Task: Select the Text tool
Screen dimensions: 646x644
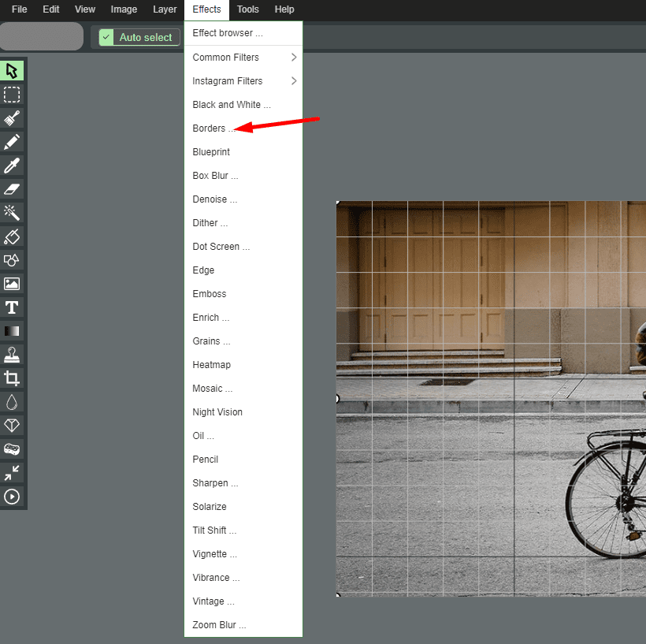Action: pyautogui.click(x=12, y=307)
